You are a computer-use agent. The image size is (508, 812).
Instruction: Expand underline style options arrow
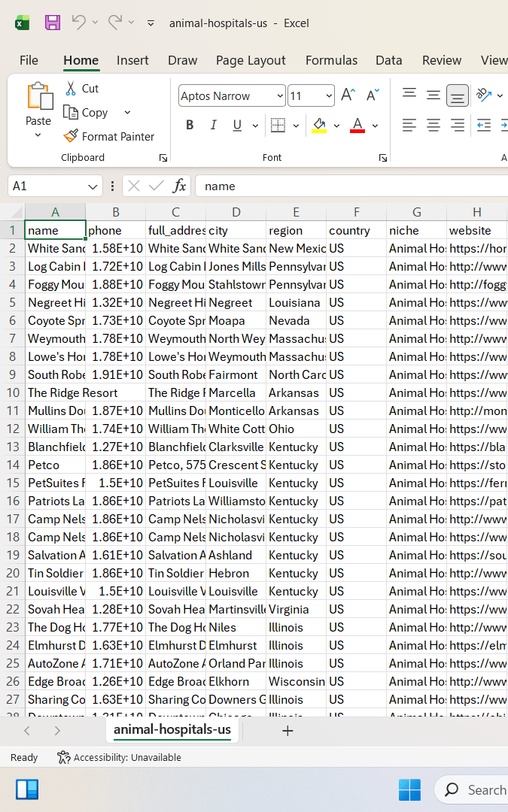(255, 126)
